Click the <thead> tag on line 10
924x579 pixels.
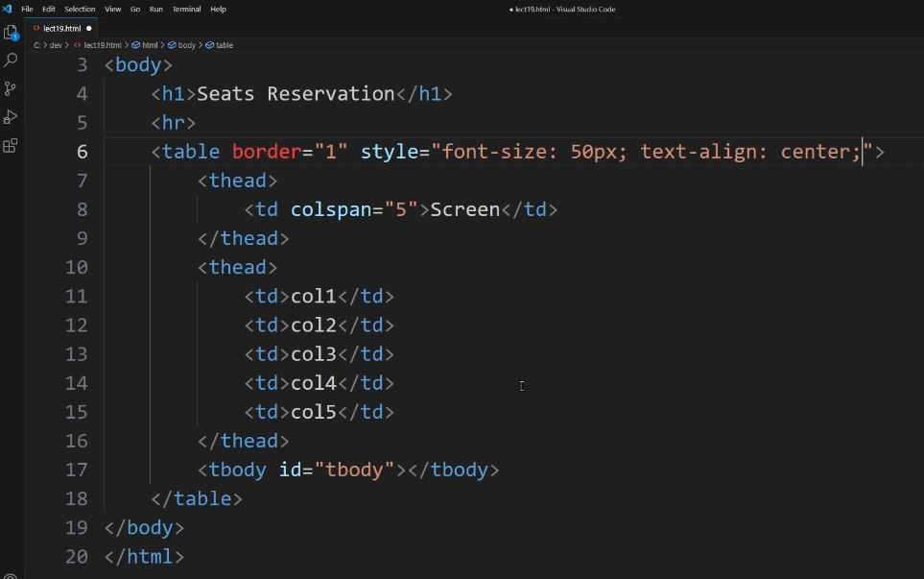tap(238, 267)
